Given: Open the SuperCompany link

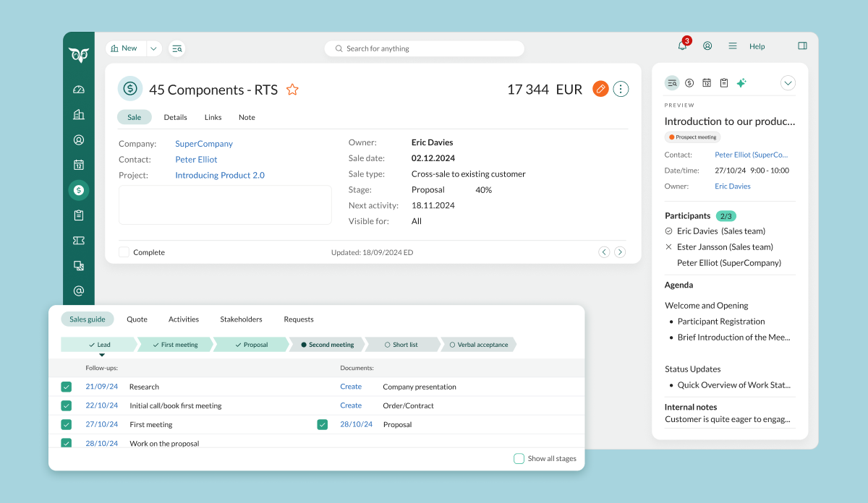Looking at the screenshot, I should pos(203,143).
